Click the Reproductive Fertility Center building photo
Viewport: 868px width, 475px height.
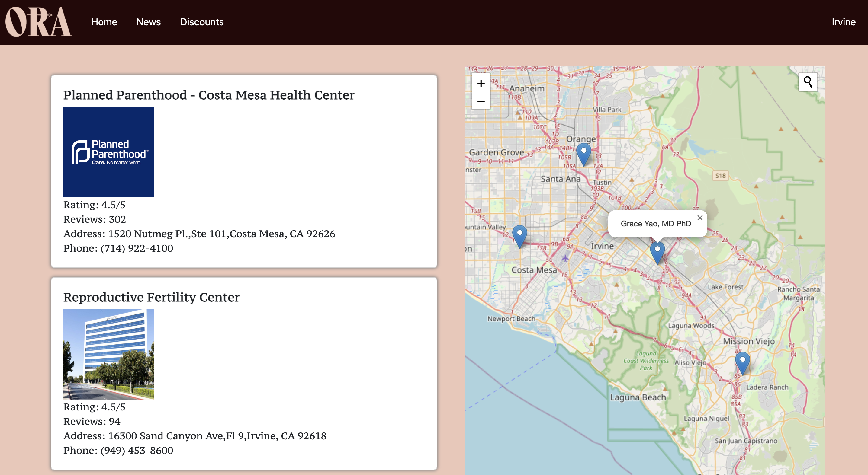pos(108,354)
